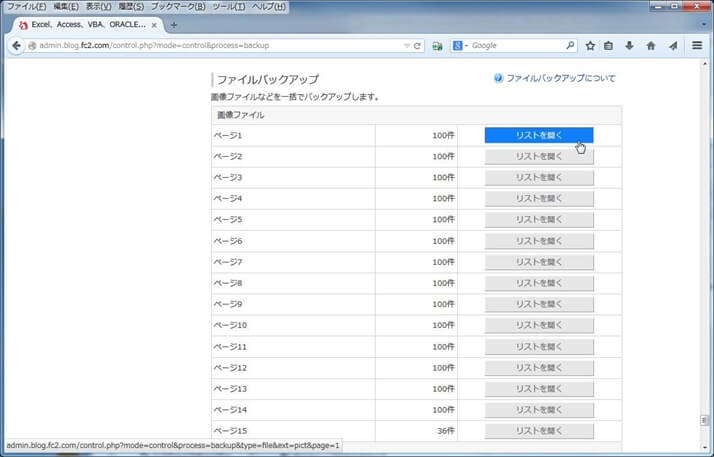Click リストを開く for ページ14
Screen dimensions: 714x457
539,410
